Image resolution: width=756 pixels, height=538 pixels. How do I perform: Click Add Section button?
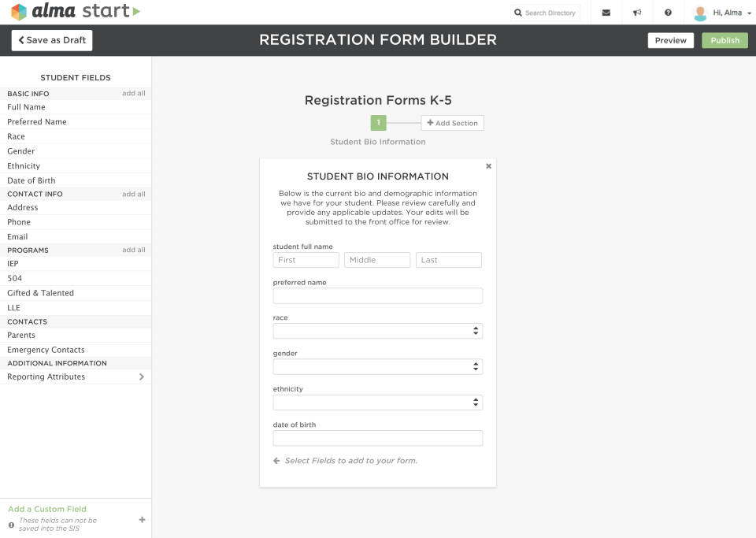[452, 123]
